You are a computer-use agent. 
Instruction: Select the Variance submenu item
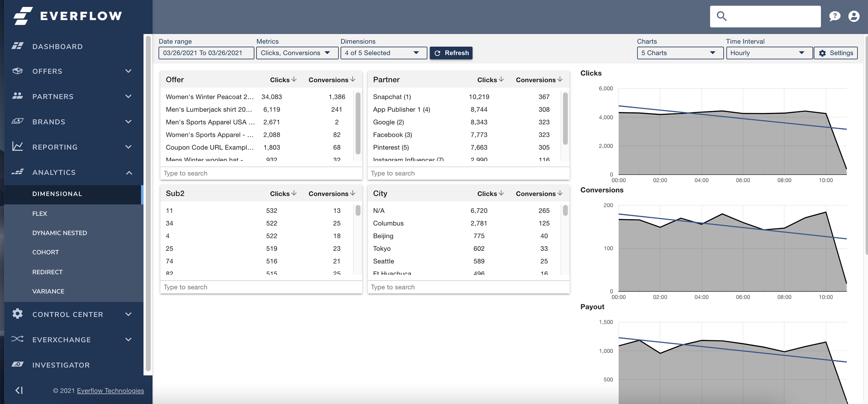(x=48, y=291)
